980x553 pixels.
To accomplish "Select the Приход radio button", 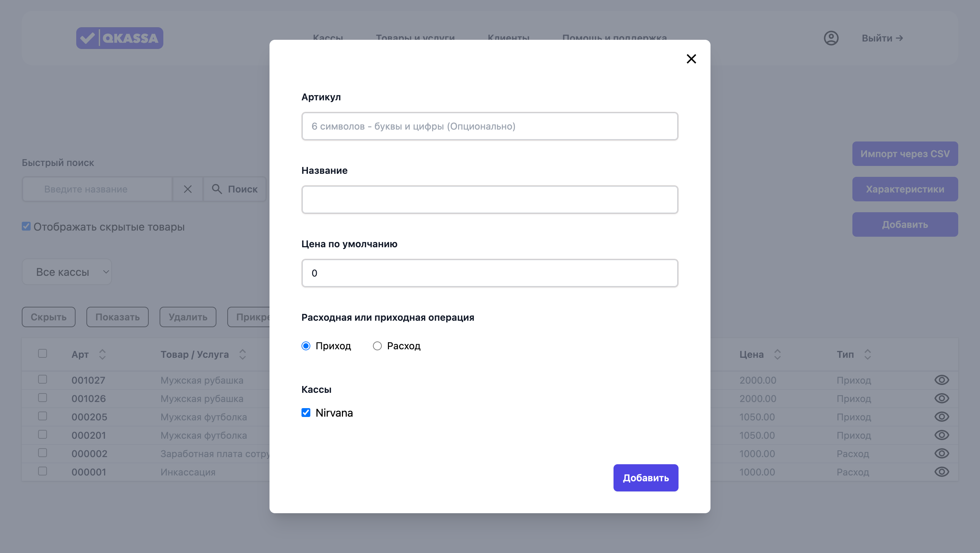I will (x=306, y=346).
